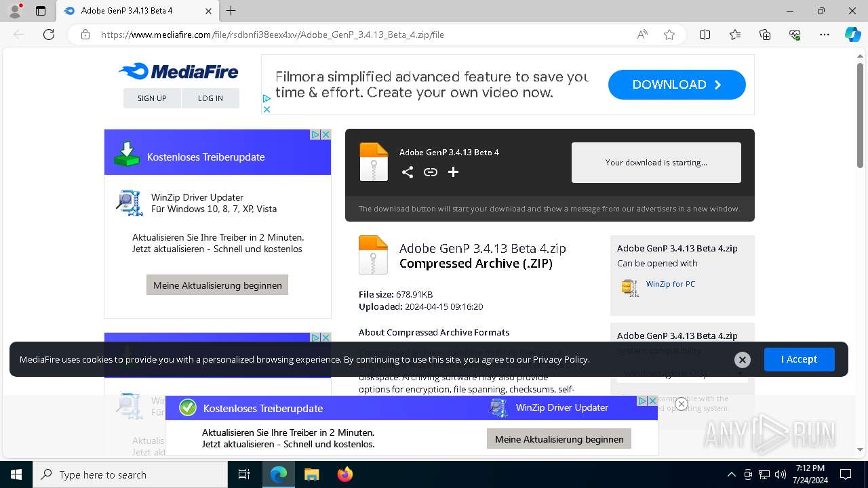
Task: Open Favorites list icon
Action: [735, 35]
